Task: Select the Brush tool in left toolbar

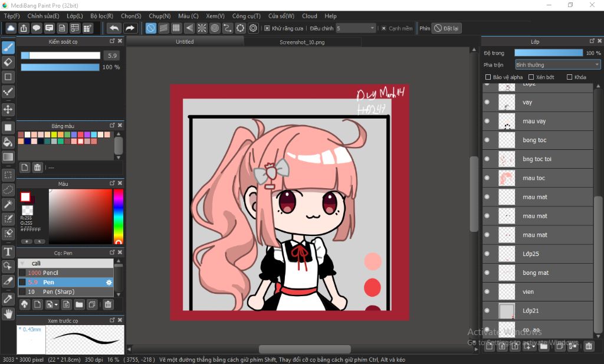Action: [x=8, y=47]
